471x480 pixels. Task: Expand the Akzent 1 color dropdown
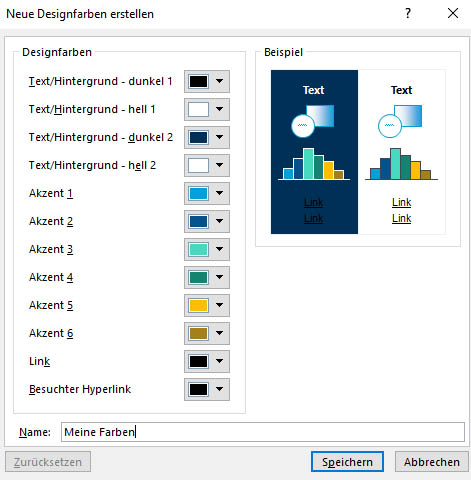point(207,193)
